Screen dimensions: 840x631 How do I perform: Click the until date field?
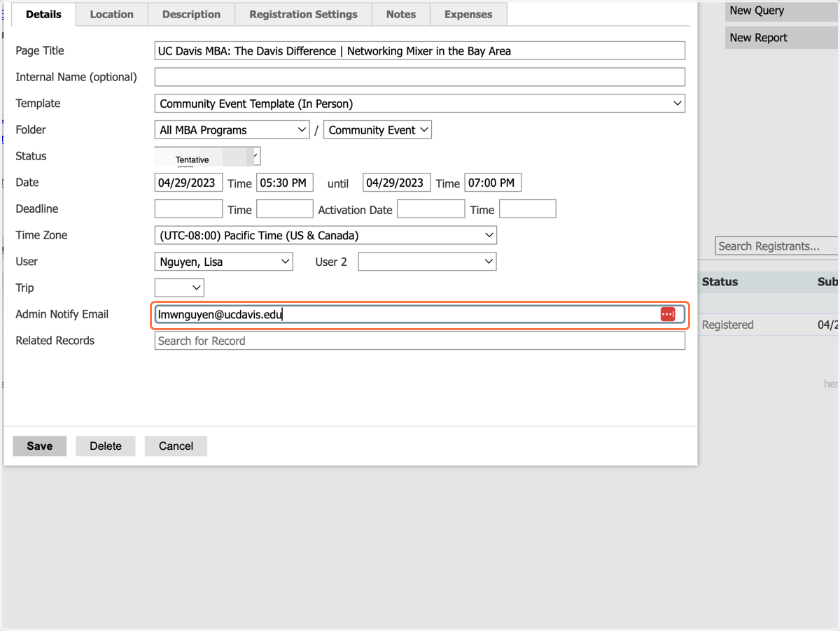tap(396, 183)
